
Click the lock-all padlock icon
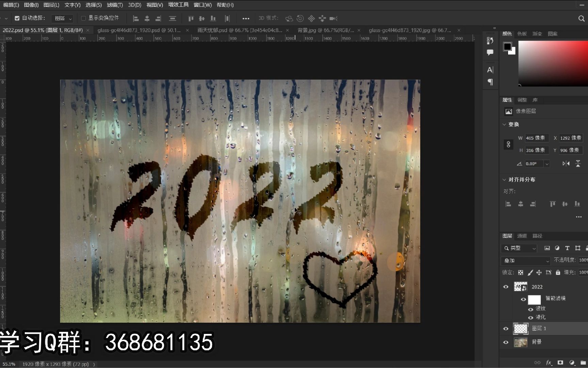click(558, 273)
